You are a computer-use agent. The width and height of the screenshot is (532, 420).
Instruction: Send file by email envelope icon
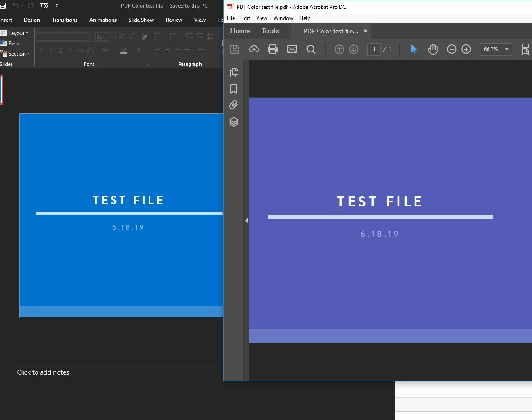pos(292,49)
